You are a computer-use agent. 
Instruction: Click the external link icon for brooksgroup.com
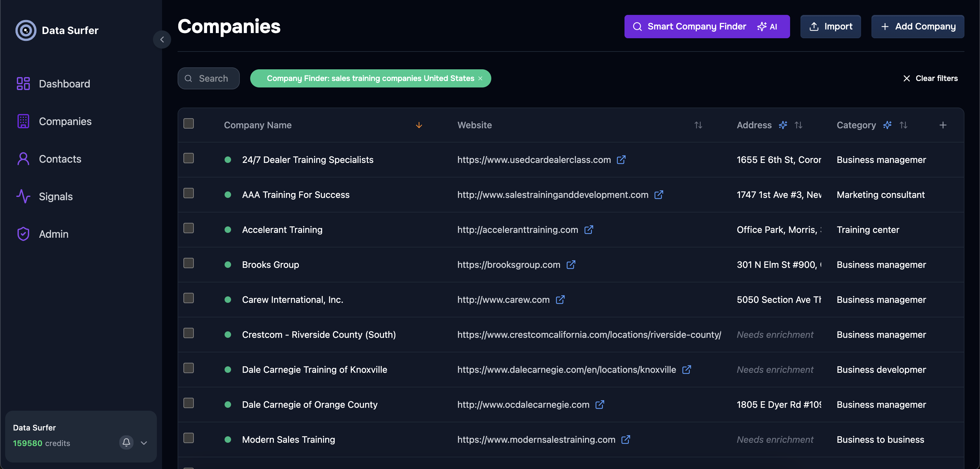(571, 265)
